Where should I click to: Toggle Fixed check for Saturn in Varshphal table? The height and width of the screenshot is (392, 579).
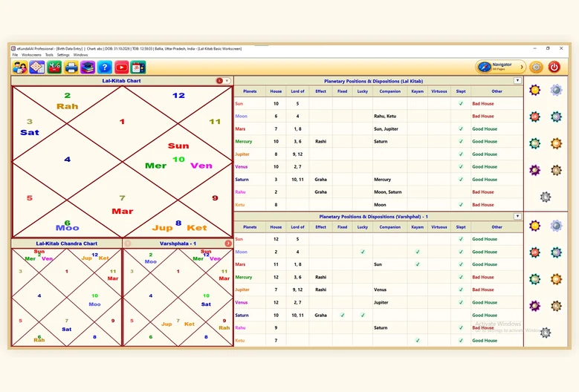(x=343, y=315)
